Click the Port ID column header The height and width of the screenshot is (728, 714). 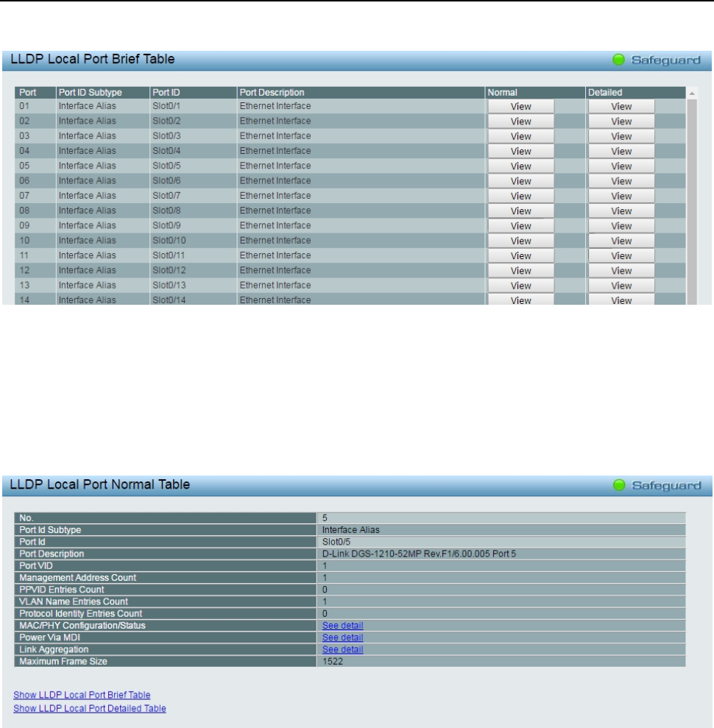[193, 93]
